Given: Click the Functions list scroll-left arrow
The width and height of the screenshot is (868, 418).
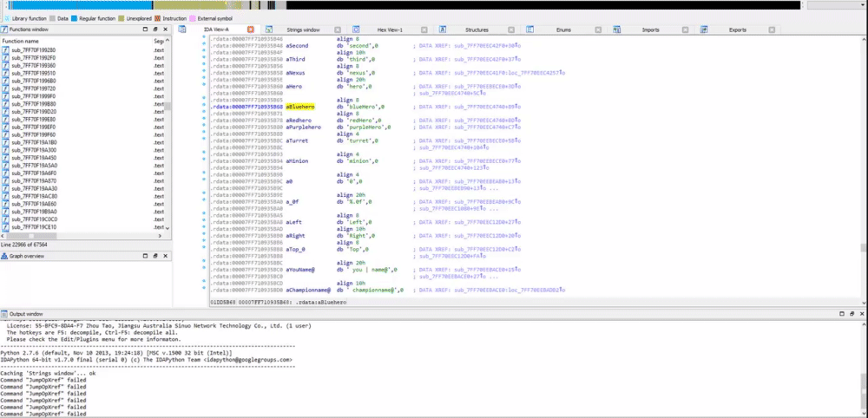Looking at the screenshot, I should 3,236.
